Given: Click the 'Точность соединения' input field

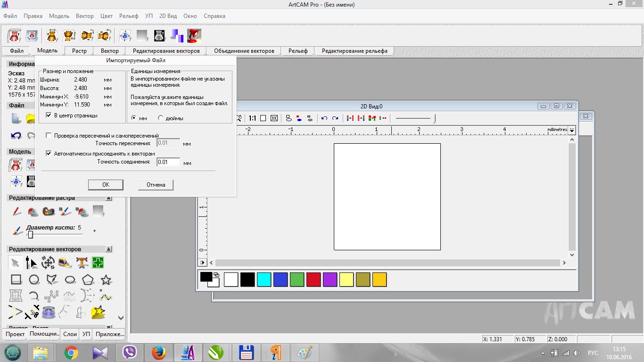Looking at the screenshot, I should [168, 162].
